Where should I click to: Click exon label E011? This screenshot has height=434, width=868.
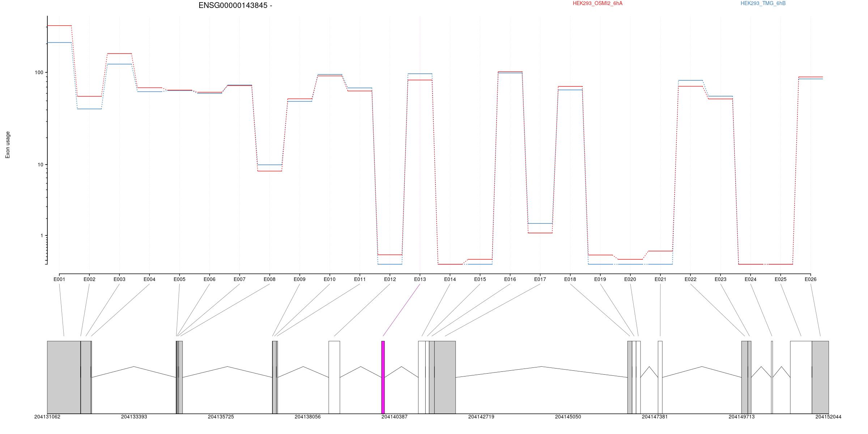click(360, 279)
